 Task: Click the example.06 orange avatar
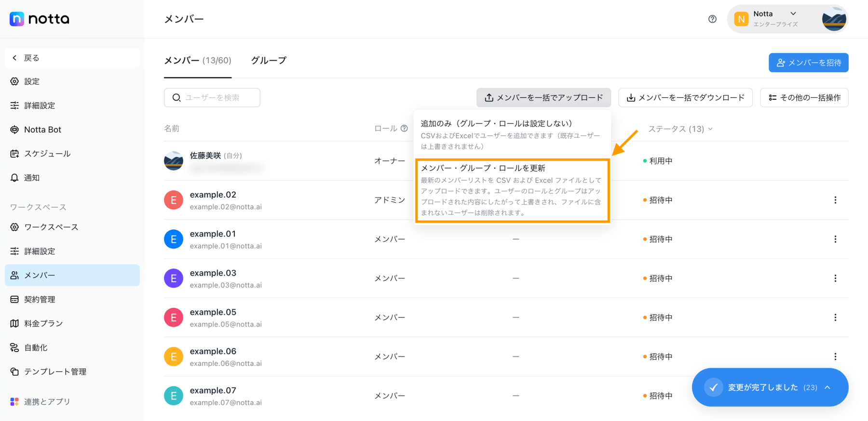[174, 356]
